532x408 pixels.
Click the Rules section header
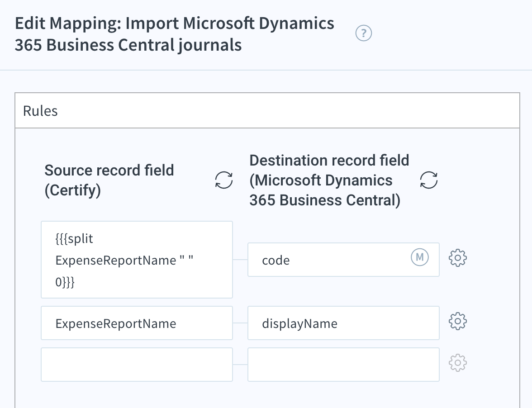(x=267, y=110)
